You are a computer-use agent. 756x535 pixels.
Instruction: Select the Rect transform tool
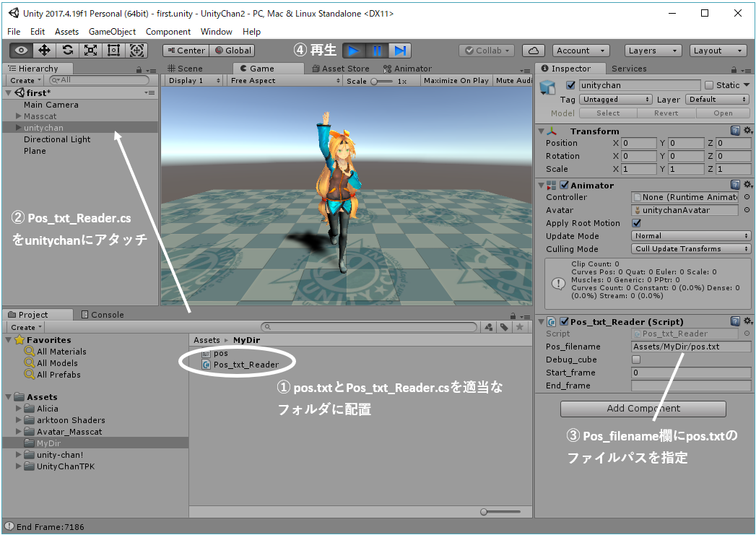click(113, 51)
